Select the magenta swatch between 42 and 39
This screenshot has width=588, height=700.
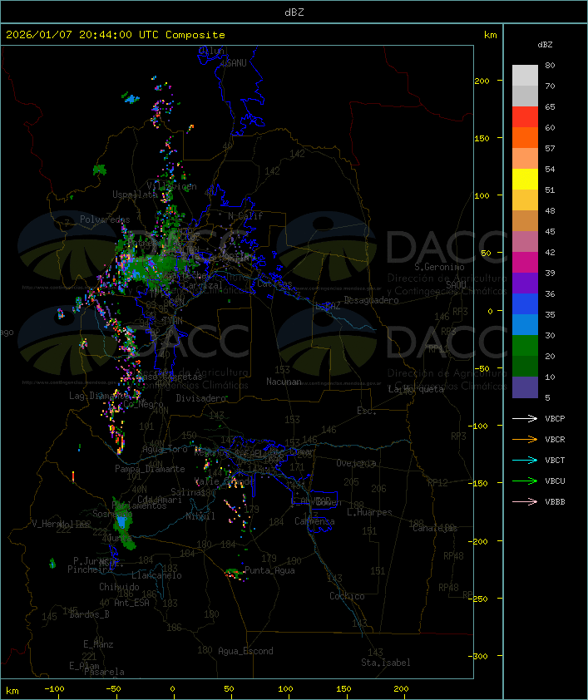pyautogui.click(x=525, y=262)
